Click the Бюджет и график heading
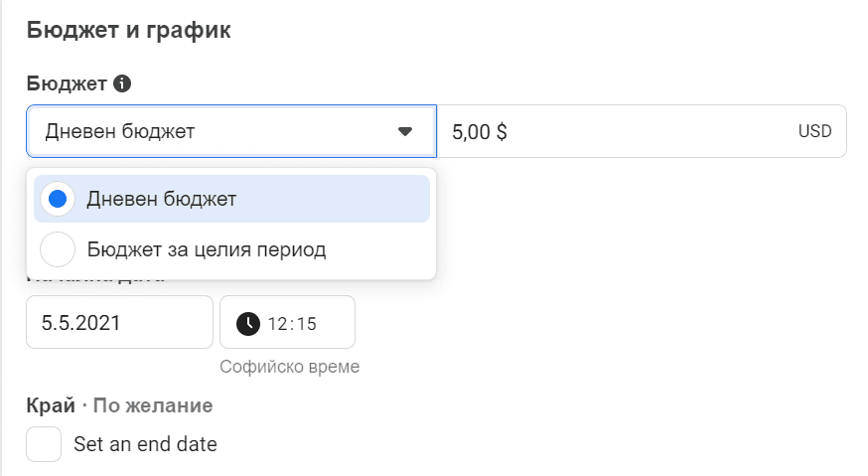Screen dimensions: 868x476 pos(129,31)
